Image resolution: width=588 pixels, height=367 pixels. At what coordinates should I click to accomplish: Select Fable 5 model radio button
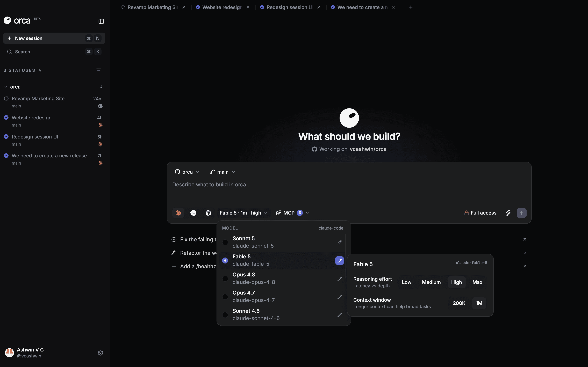225,260
